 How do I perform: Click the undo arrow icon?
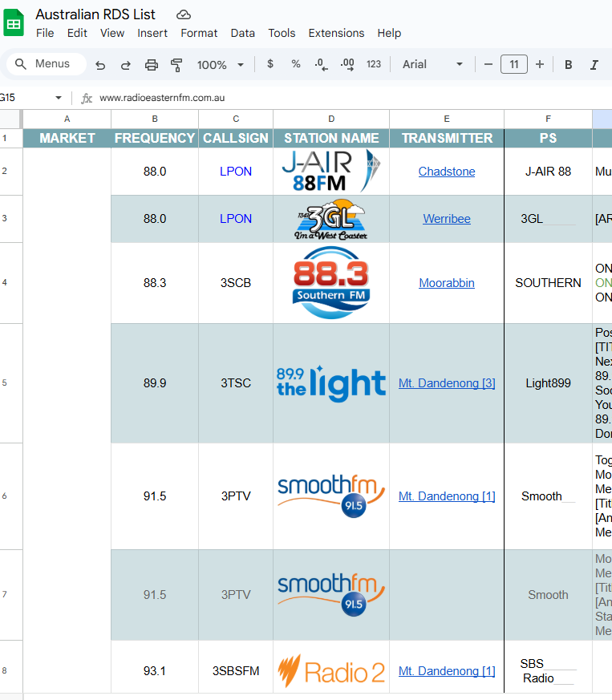point(100,65)
